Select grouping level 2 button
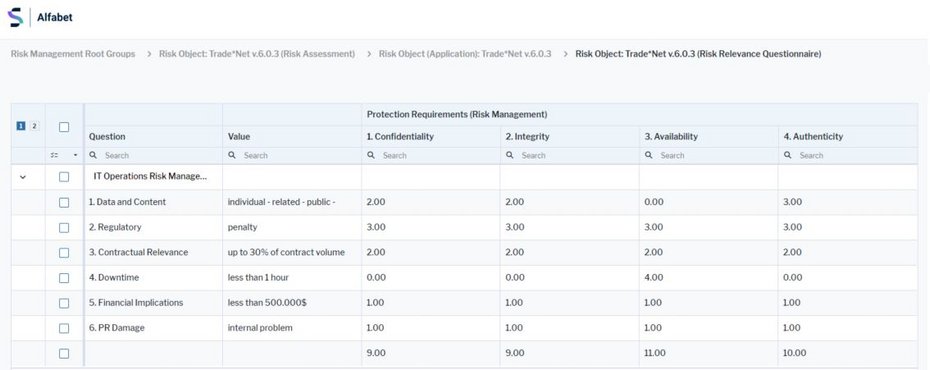The height and width of the screenshot is (370, 930). point(34,126)
